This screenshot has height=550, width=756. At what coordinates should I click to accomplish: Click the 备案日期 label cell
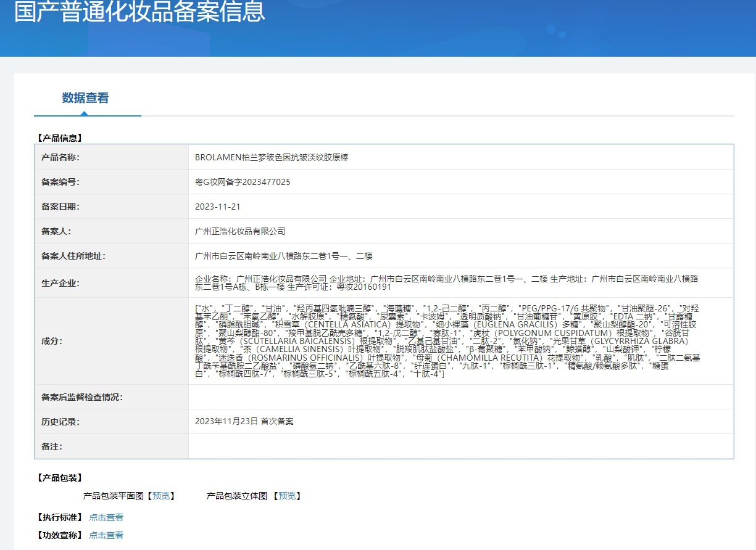tap(112, 207)
